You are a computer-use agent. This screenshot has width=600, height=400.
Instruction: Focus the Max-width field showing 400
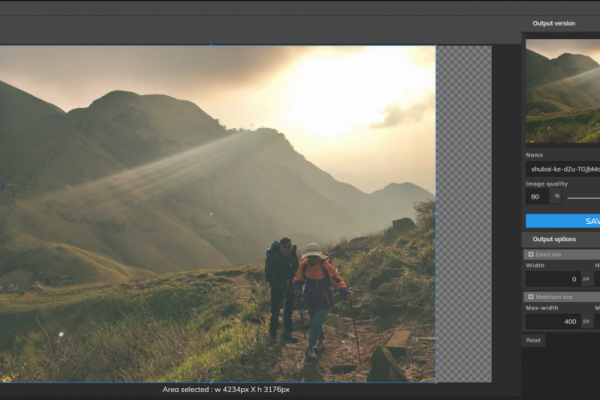(553, 322)
